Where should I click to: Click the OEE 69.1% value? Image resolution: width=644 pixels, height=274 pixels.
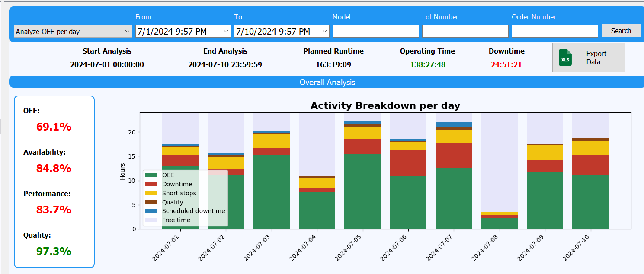(54, 127)
